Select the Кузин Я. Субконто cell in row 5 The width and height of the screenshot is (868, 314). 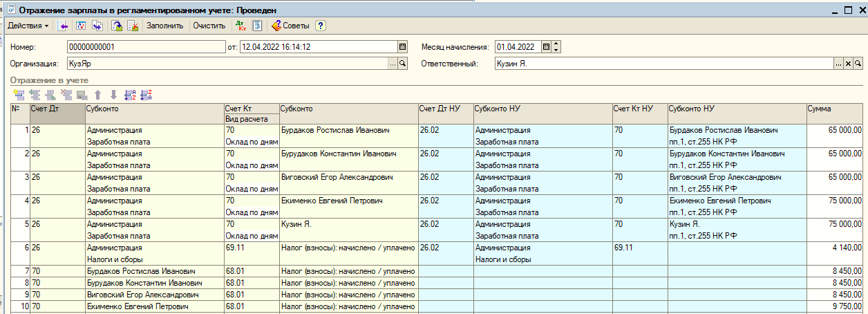(x=348, y=224)
